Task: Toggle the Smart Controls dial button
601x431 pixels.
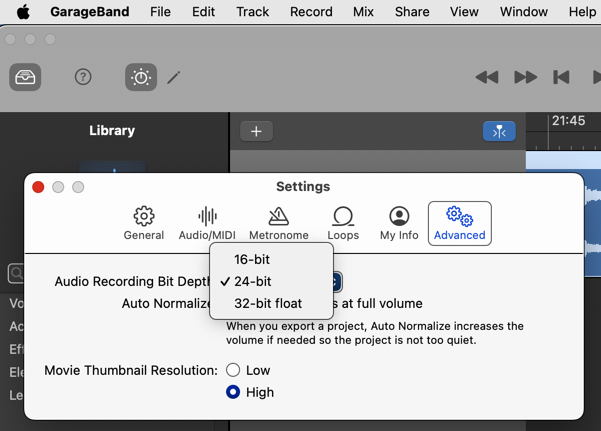Action: click(x=141, y=77)
